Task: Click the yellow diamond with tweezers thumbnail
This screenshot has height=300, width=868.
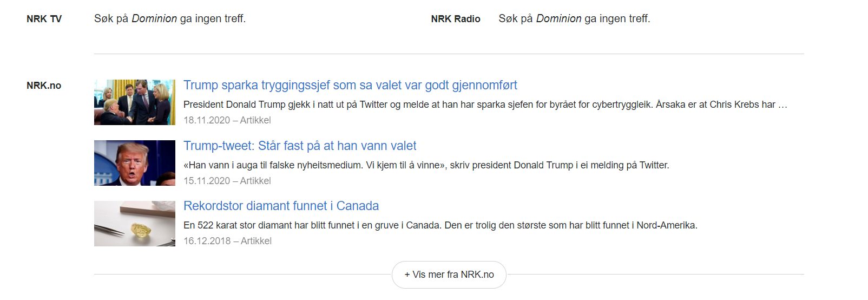Action: 135,224
